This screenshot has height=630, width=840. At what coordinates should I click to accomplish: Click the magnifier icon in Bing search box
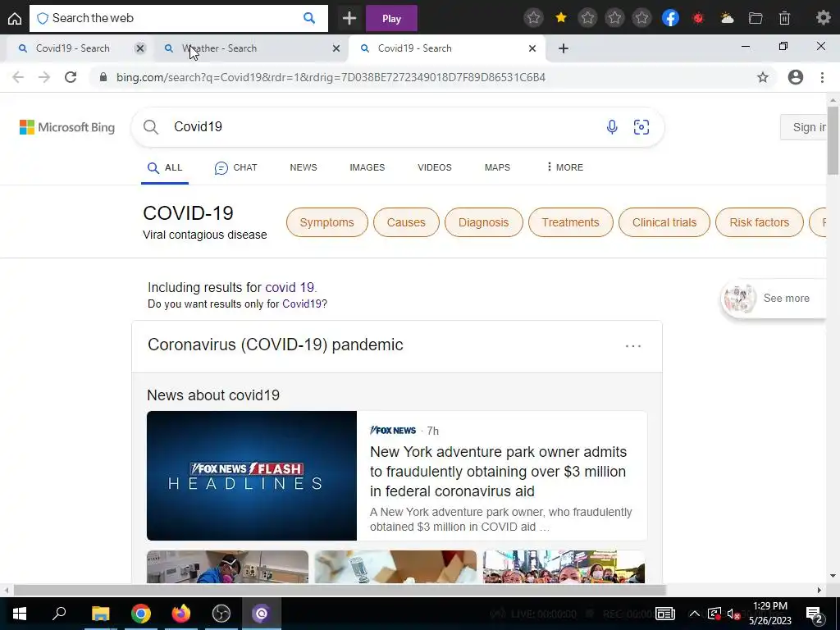[151, 127]
